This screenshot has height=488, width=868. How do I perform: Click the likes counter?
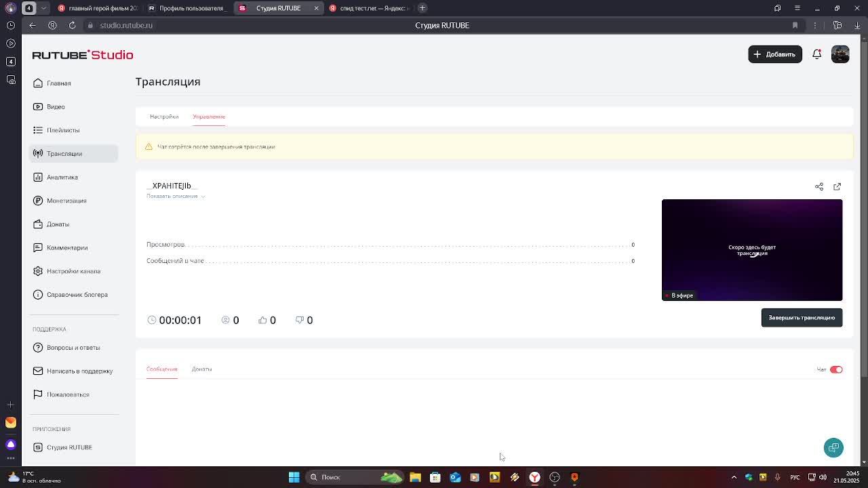pyautogui.click(x=267, y=320)
